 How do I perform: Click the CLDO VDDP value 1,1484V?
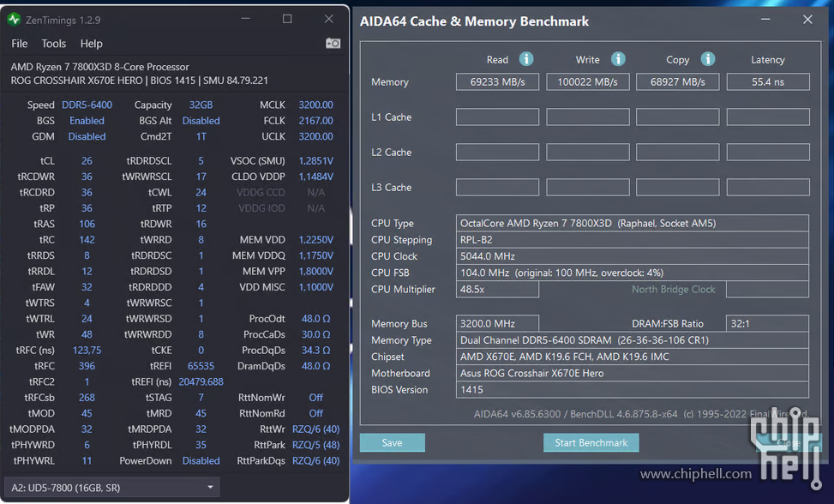pyautogui.click(x=316, y=177)
